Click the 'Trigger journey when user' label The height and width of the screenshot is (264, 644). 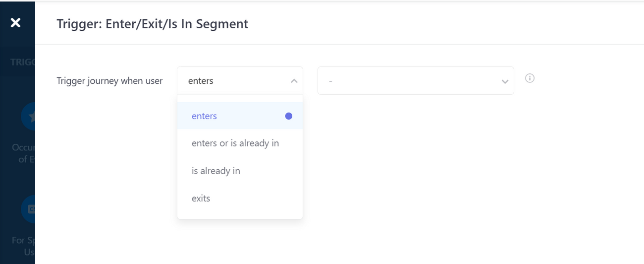point(109,81)
